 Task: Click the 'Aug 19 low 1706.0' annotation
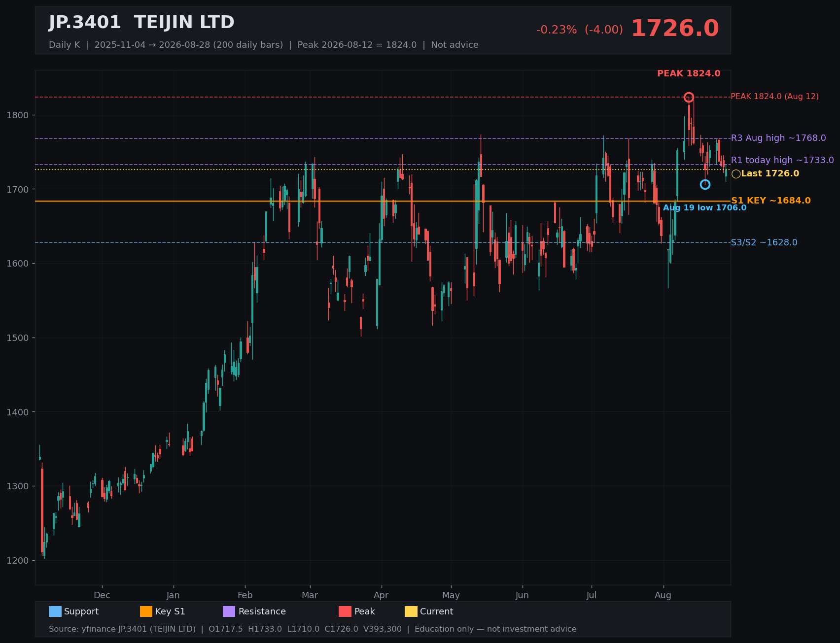[704, 208]
